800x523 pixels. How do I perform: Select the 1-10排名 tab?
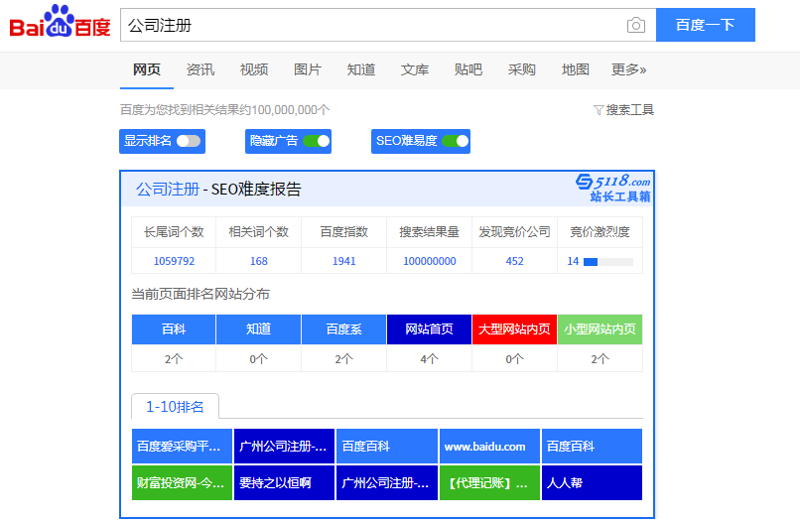click(175, 407)
